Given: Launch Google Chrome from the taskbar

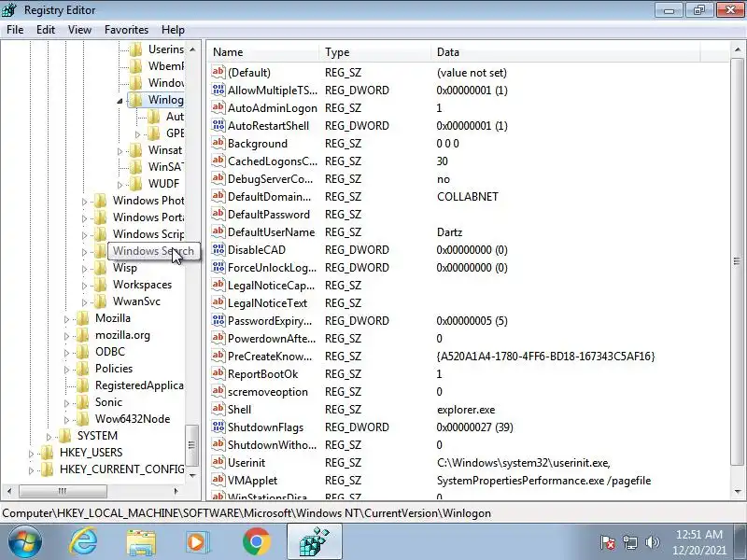Looking at the screenshot, I should [256, 542].
